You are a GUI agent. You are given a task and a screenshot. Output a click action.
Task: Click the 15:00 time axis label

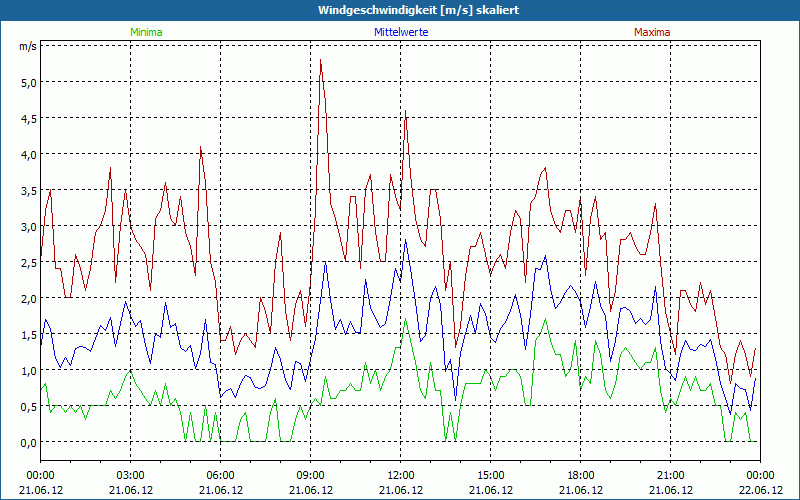490,476
